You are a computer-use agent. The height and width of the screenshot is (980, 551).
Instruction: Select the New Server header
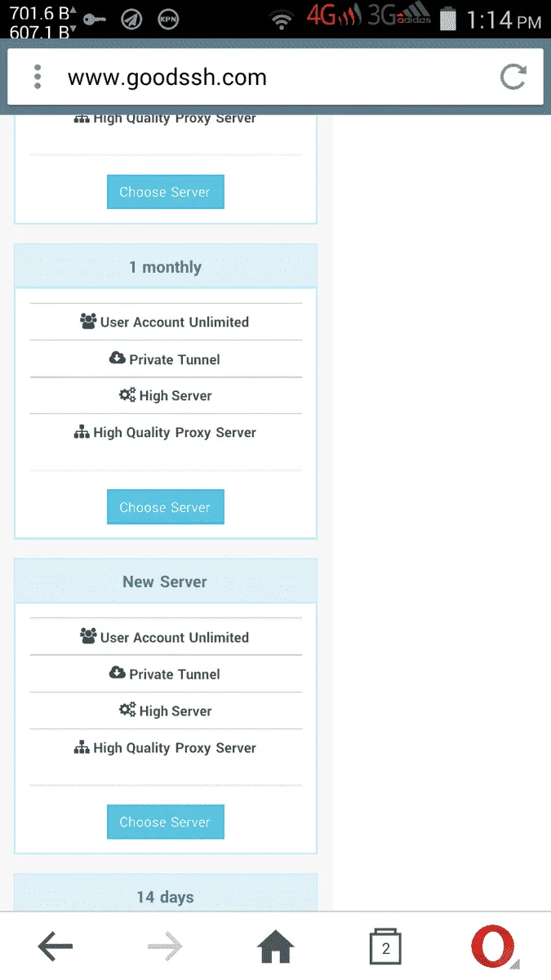(165, 581)
